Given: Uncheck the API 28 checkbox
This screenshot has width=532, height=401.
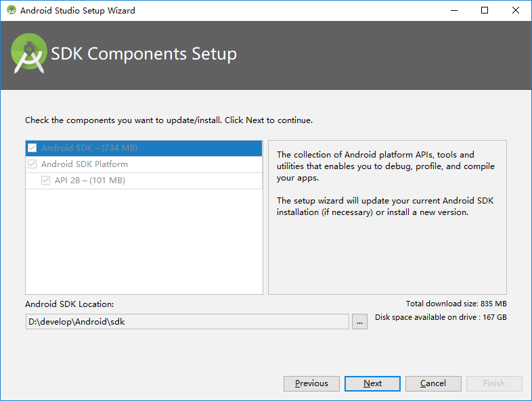Looking at the screenshot, I should click(45, 181).
